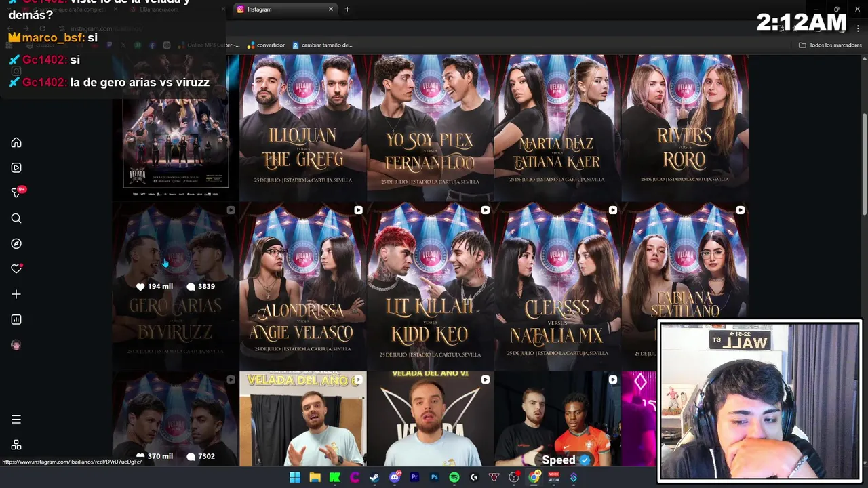Open the Explore compass icon
Viewport: 868px width, 488px height.
(16, 243)
